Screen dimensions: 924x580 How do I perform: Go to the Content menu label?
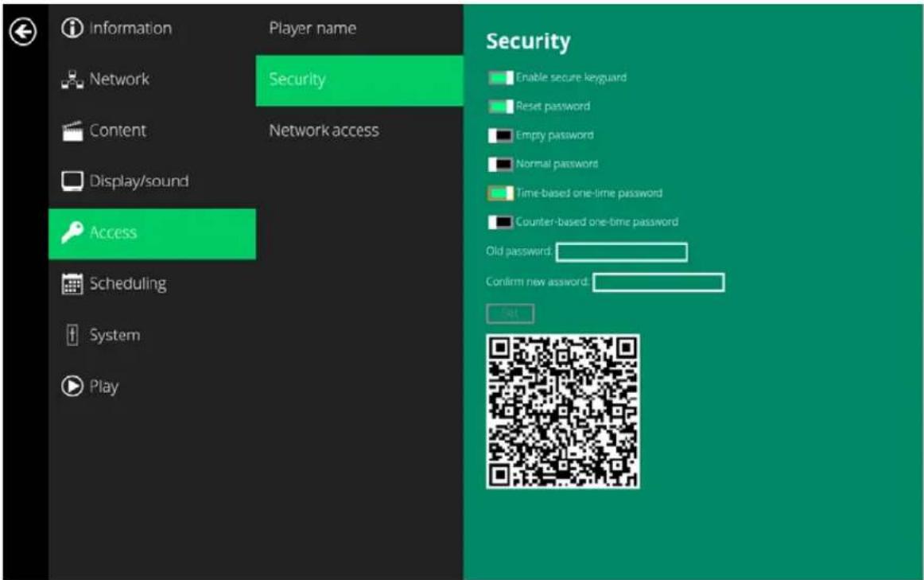(117, 130)
